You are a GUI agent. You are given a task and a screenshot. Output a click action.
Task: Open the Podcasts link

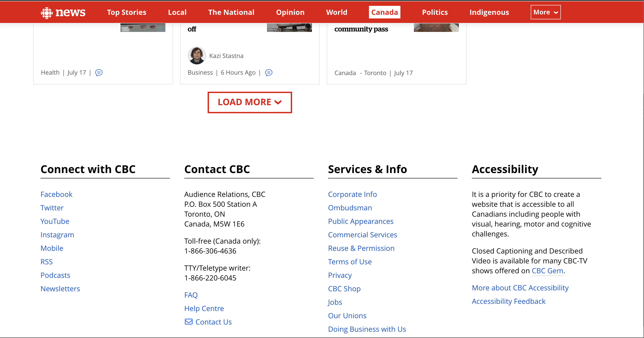pyautogui.click(x=55, y=275)
